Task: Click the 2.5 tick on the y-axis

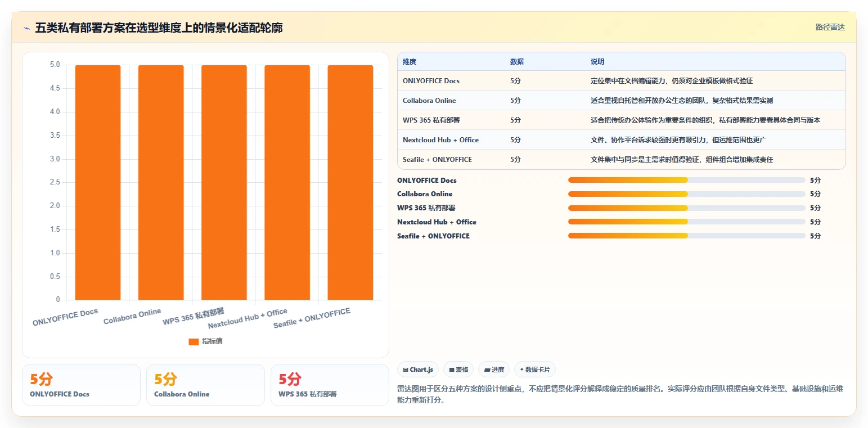Action: pyautogui.click(x=55, y=182)
